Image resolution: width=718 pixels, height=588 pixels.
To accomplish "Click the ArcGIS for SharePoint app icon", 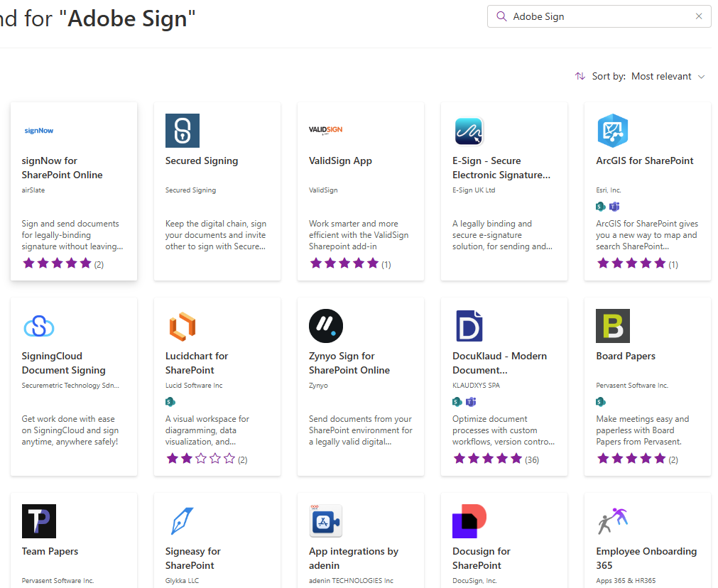I will pos(611,130).
